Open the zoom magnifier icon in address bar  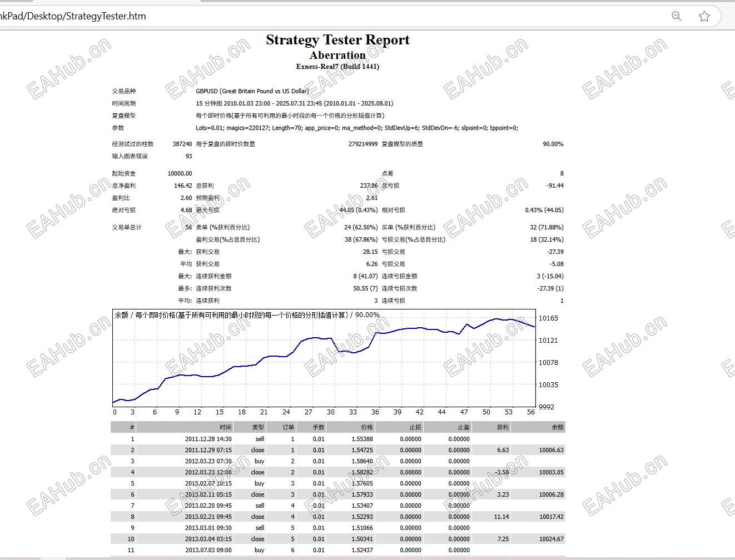coord(676,16)
